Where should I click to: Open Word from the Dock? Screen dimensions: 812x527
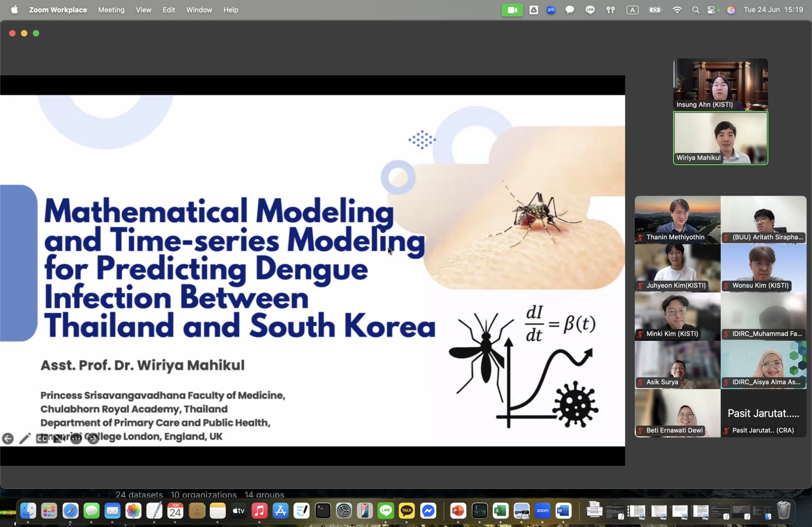point(563,511)
